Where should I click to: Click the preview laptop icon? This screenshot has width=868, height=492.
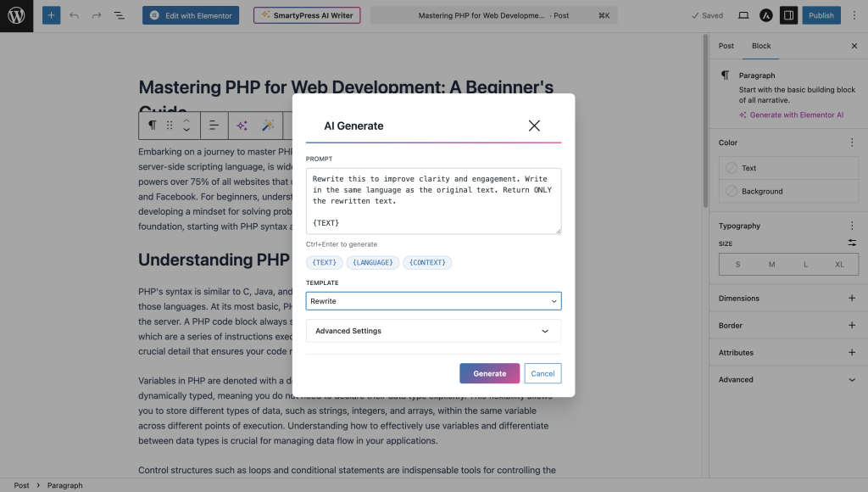(743, 14)
